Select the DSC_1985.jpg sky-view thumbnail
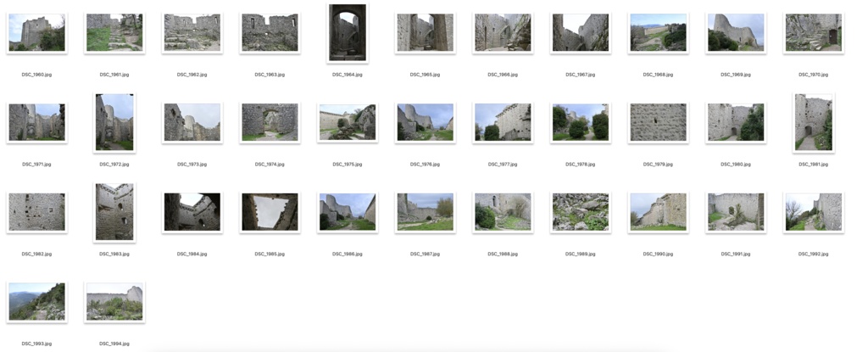The width and height of the screenshot is (868, 352). point(270,212)
